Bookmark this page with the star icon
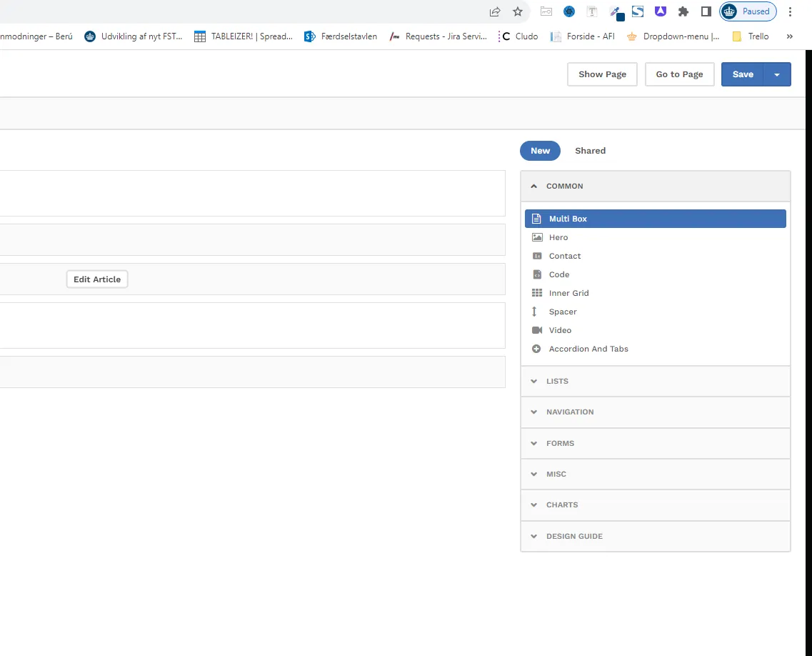This screenshot has width=812, height=656. (x=518, y=11)
